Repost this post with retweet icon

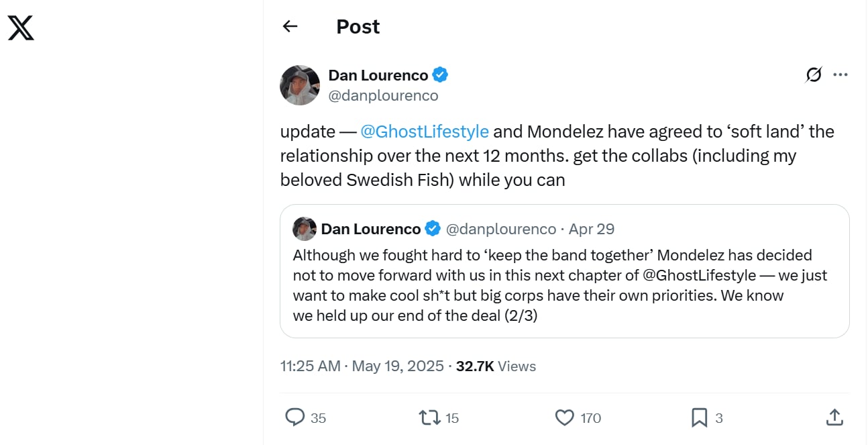pos(429,417)
